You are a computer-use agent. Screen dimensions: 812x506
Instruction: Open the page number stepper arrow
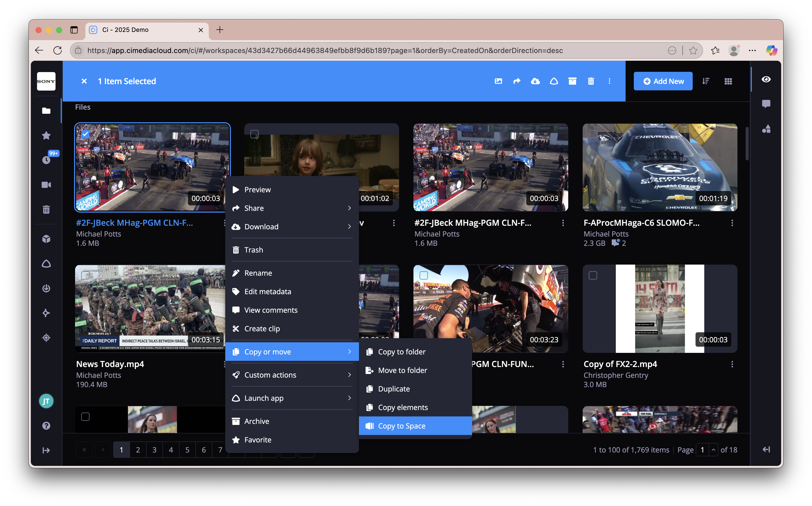coord(713,450)
